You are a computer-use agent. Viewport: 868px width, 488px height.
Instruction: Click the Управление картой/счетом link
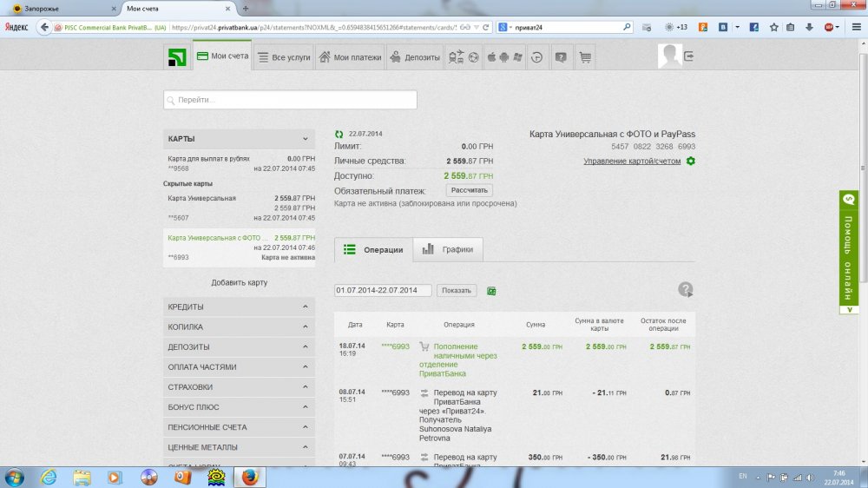[632, 162]
